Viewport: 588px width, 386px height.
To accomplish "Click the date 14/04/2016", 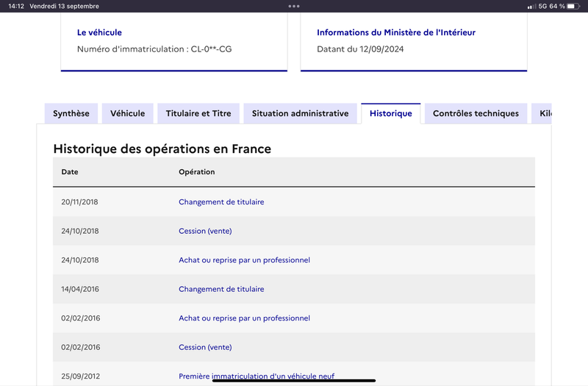I will (80, 289).
